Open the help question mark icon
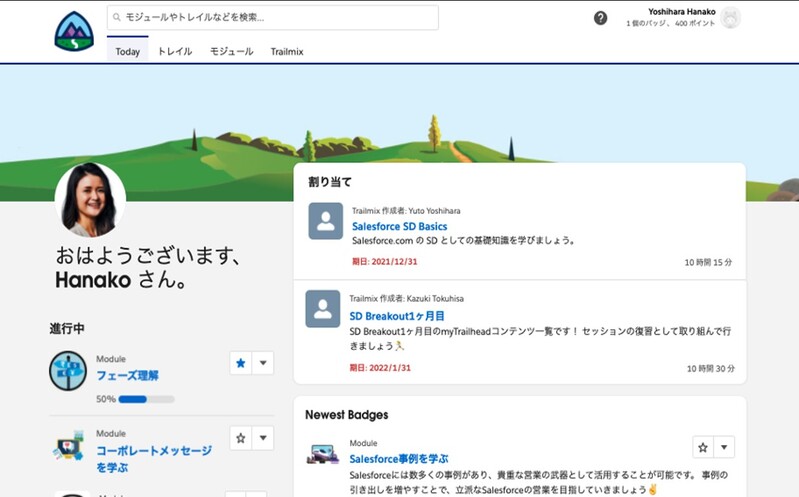This screenshot has height=497, width=799. [600, 18]
